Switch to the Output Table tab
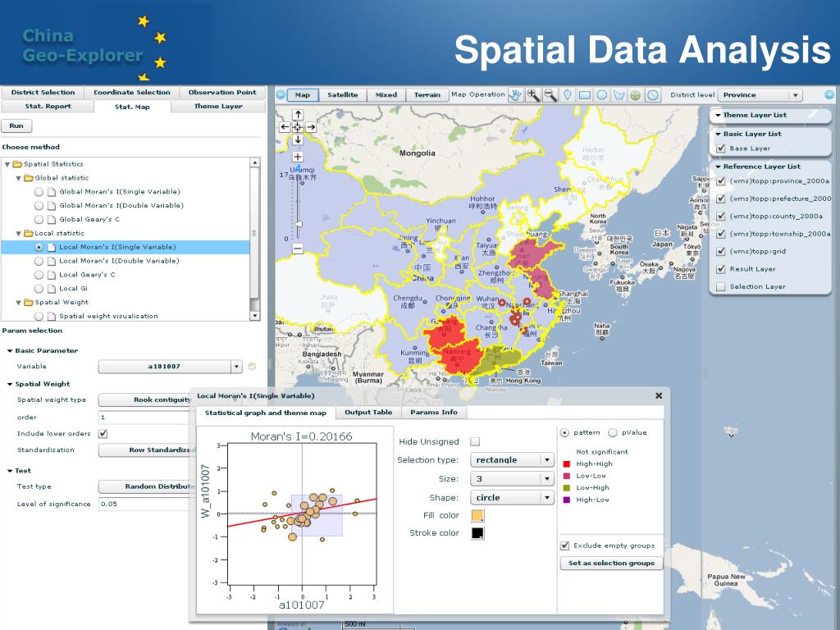 [x=368, y=412]
